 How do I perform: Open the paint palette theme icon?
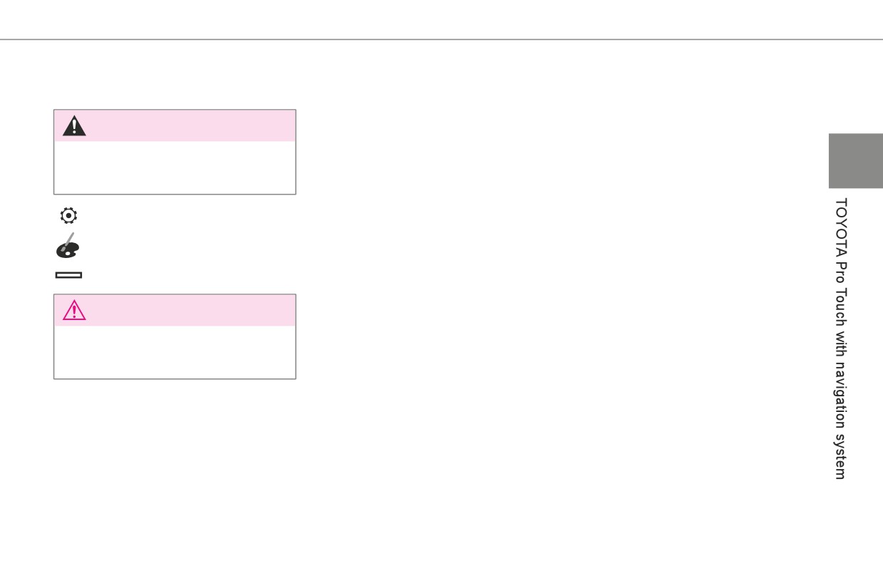(68, 245)
